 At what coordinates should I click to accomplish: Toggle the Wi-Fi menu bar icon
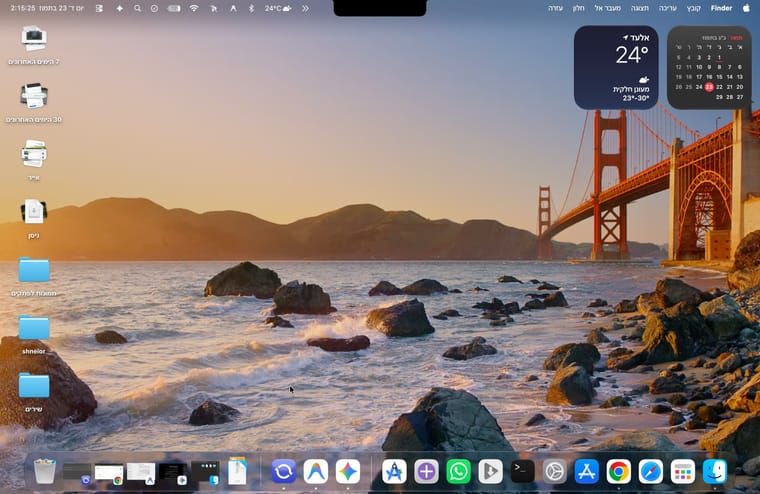194,8
